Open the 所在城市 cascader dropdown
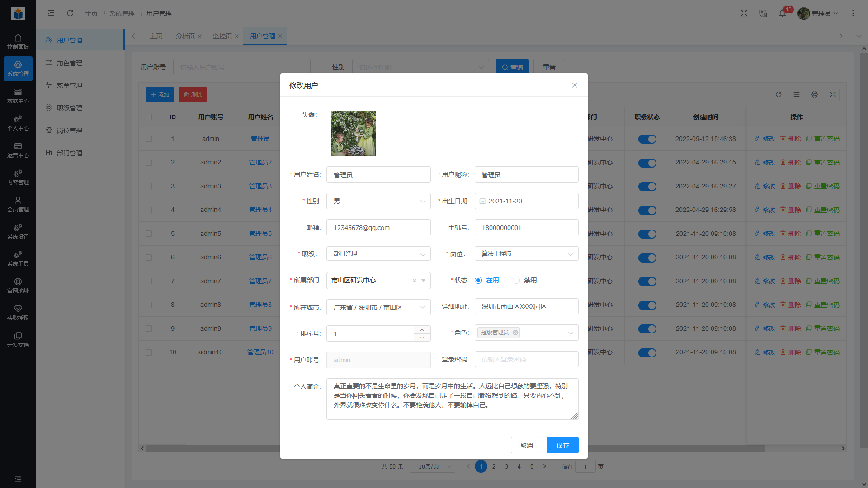Image resolution: width=868 pixels, height=488 pixels. click(x=378, y=307)
